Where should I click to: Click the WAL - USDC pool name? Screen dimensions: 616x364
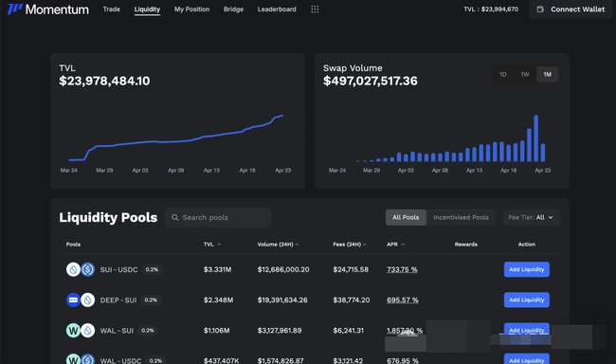(x=120, y=360)
